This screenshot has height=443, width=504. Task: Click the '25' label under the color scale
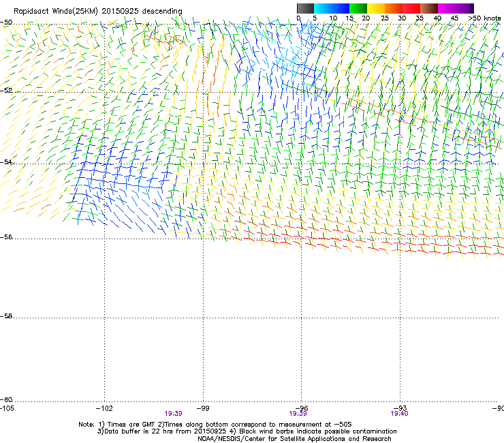click(385, 18)
